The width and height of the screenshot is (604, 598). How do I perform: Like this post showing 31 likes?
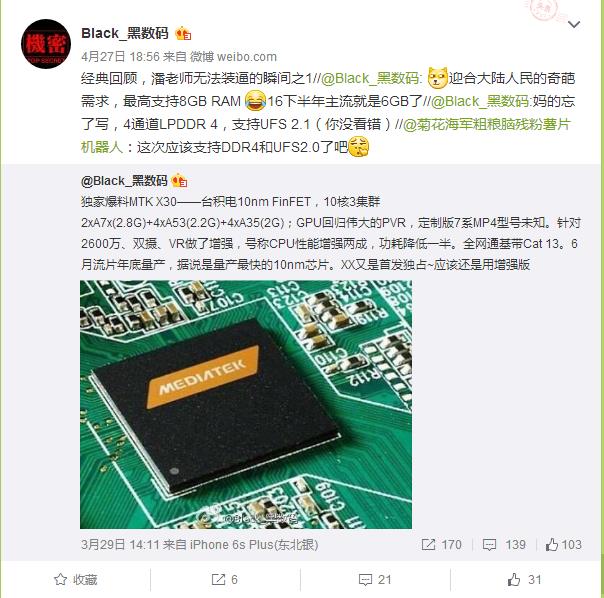[524, 580]
